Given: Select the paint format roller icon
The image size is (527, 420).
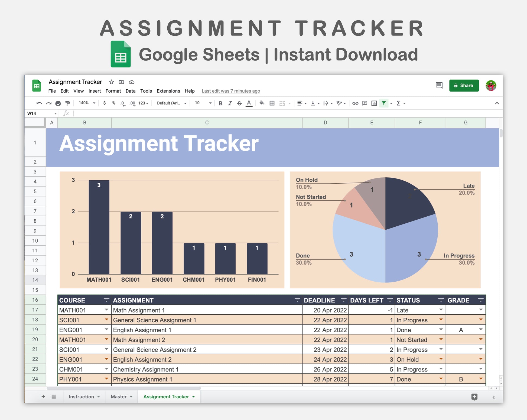Looking at the screenshot, I should click(x=68, y=103).
